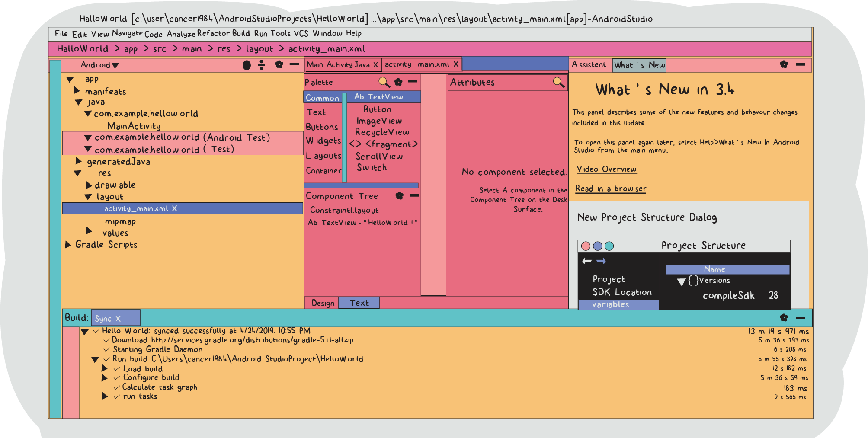The image size is (868, 438).
Task: Switch to the Text editor tab
Action: point(359,303)
